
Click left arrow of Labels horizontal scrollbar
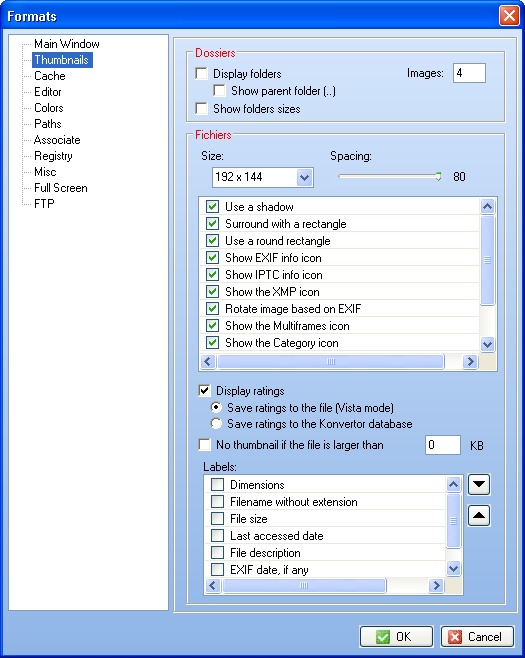pos(213,585)
